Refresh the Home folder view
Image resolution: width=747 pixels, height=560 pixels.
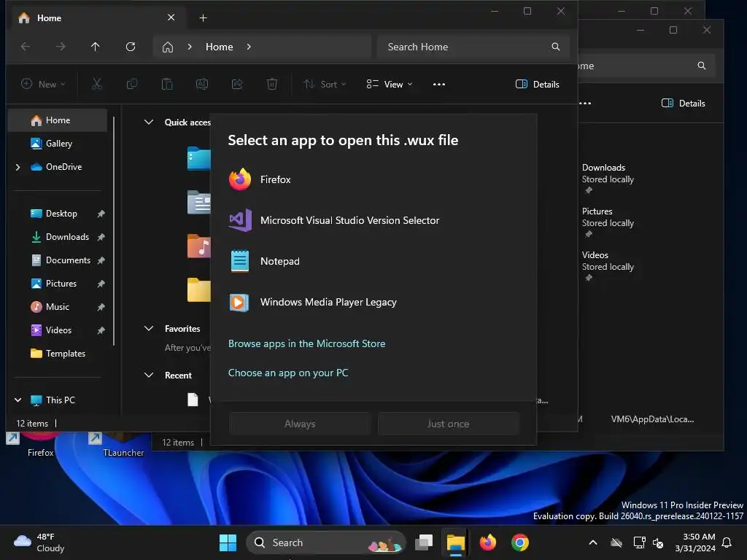pos(131,47)
